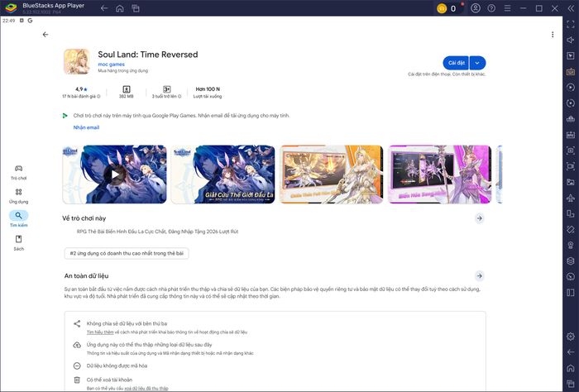The image size is (579, 392).
Task: Switch to the Sách books tab
Action: coord(18,243)
